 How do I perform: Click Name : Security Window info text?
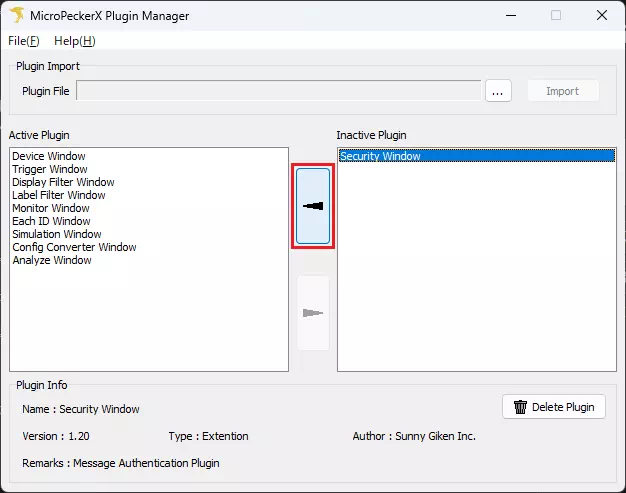[81, 409]
